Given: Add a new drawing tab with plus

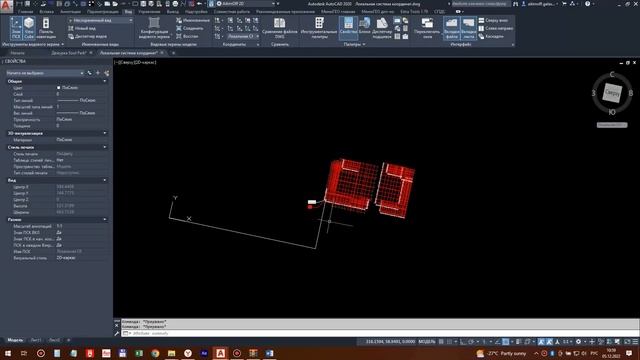Looking at the screenshot, I should click(x=173, y=53).
